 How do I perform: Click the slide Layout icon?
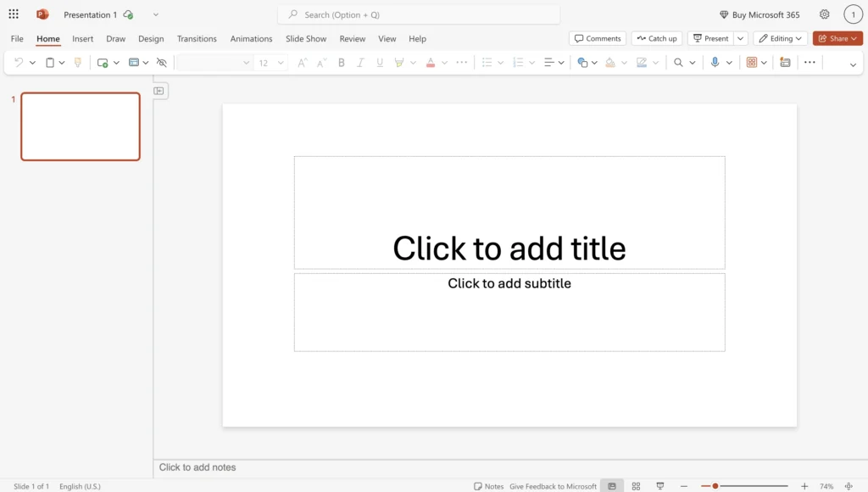(x=133, y=63)
